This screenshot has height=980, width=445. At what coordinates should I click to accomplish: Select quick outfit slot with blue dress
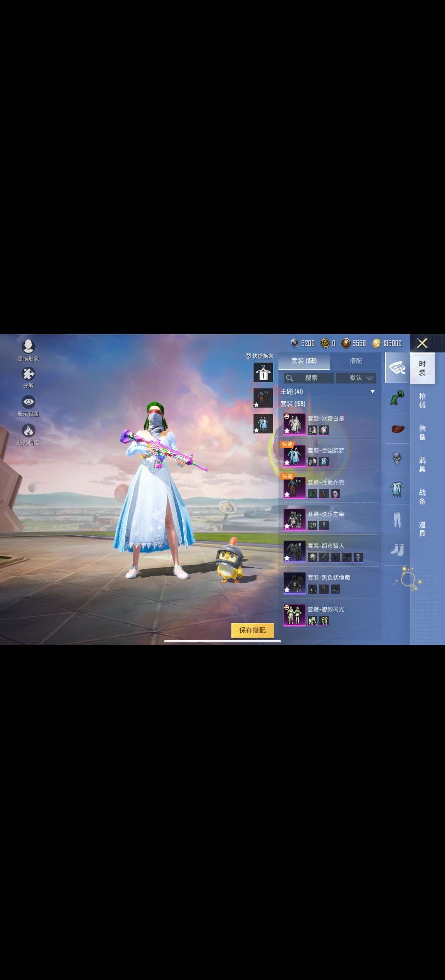click(263, 424)
